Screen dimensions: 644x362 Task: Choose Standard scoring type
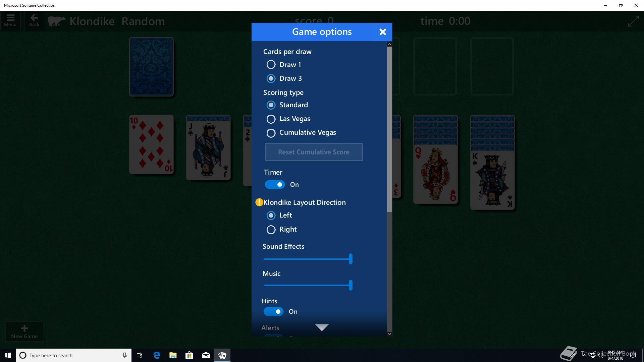(x=287, y=105)
